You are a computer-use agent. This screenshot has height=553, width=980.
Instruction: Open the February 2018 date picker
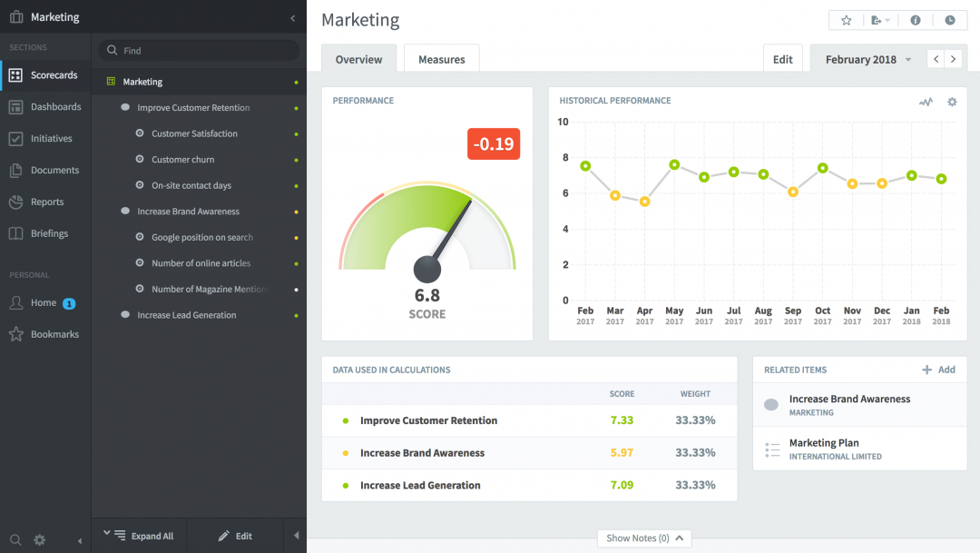(x=860, y=58)
